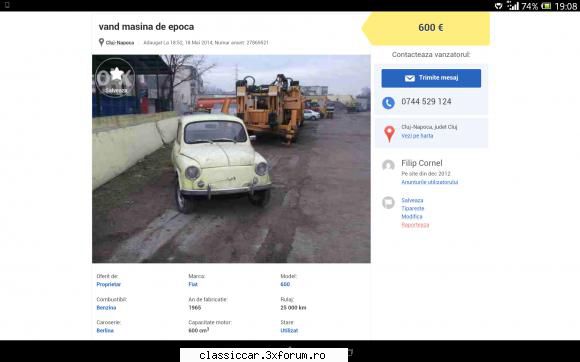Click the red map pin icon
The image size is (580, 362).
point(389,133)
